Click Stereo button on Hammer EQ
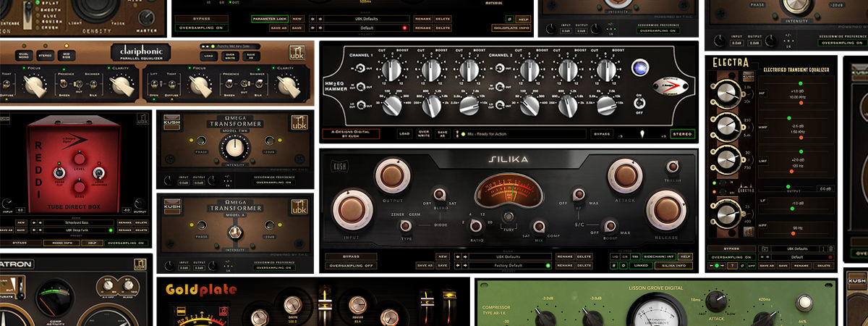Image resolution: width=868 pixels, height=326 pixels. click(x=682, y=134)
